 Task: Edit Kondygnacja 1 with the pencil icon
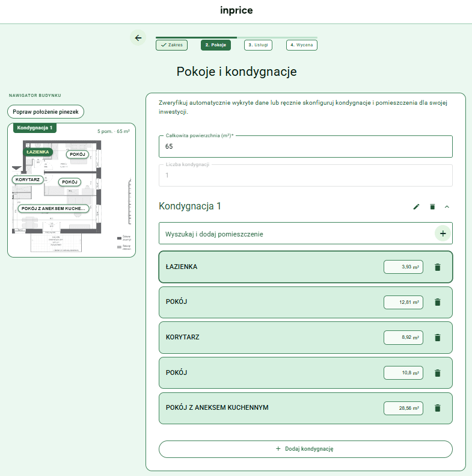417,207
